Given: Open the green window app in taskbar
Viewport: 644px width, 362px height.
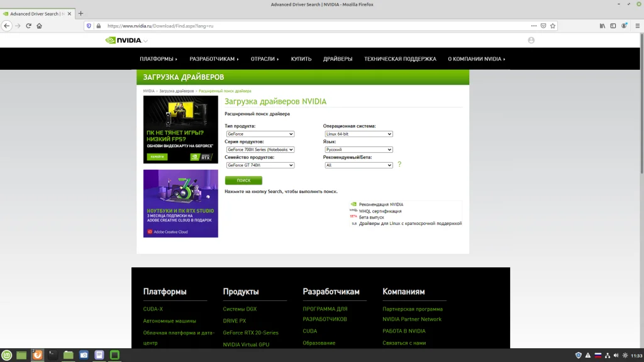Looking at the screenshot, I should (x=114, y=355).
